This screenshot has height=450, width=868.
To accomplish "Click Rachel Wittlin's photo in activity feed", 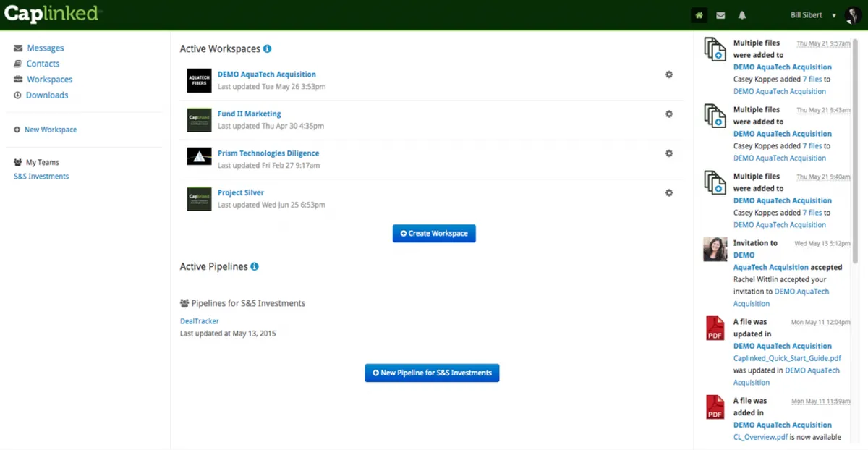I will pyautogui.click(x=715, y=249).
